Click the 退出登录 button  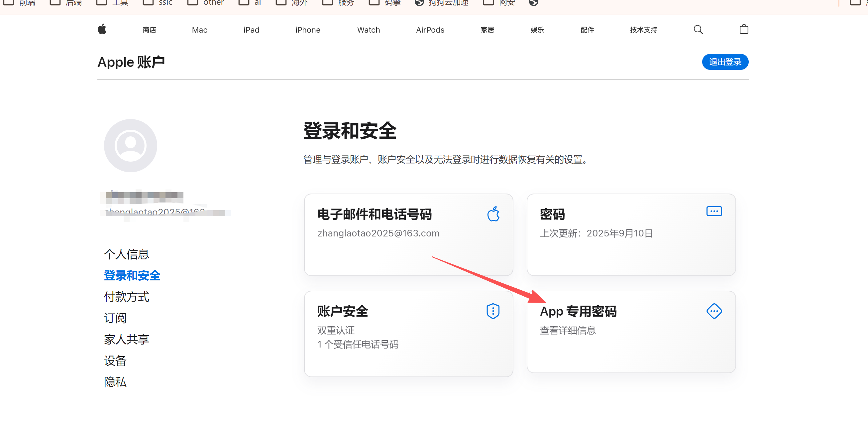[725, 62]
